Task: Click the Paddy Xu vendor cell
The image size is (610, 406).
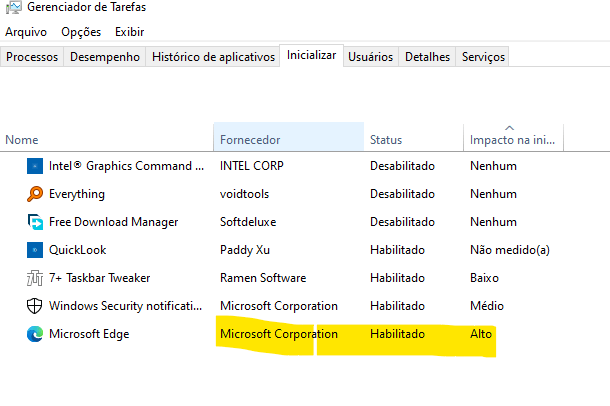Action: [245, 250]
